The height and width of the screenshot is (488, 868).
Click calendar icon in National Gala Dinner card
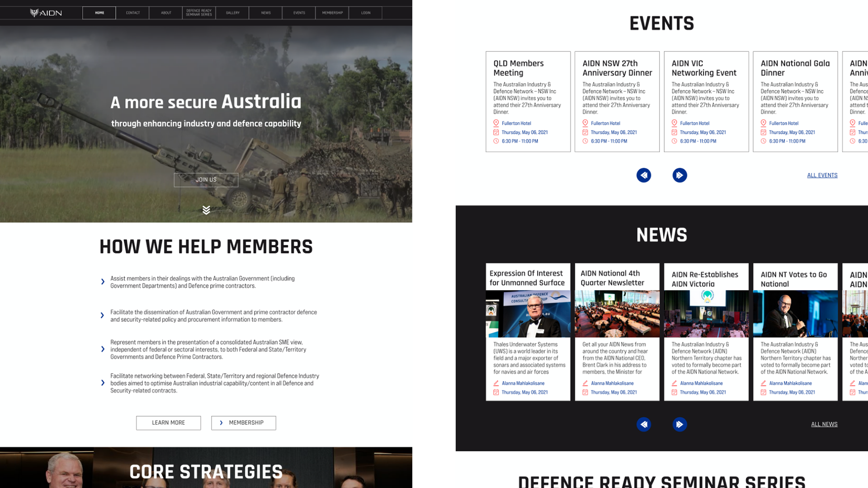point(763,132)
